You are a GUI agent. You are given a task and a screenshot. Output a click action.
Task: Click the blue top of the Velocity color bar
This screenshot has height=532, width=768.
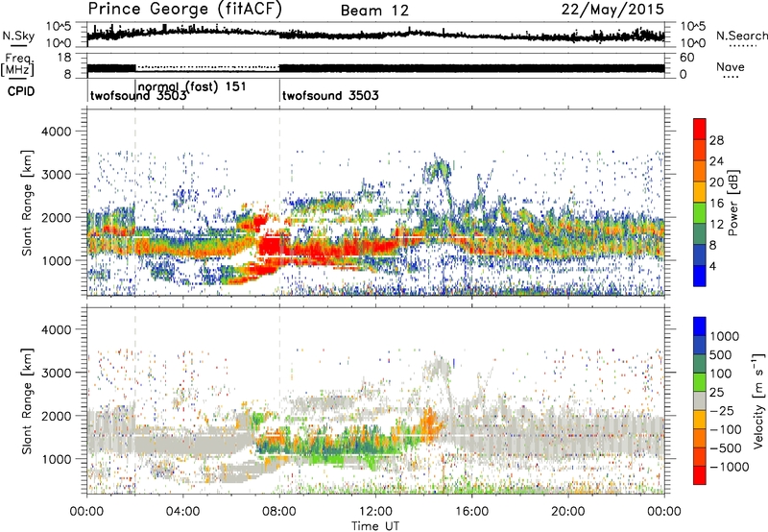click(x=700, y=326)
